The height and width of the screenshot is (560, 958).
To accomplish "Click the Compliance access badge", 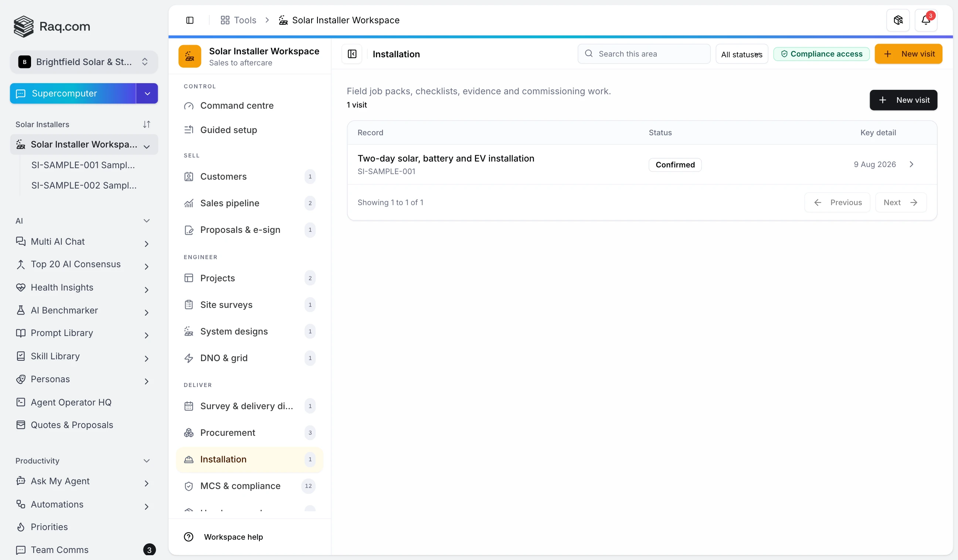I will (822, 54).
